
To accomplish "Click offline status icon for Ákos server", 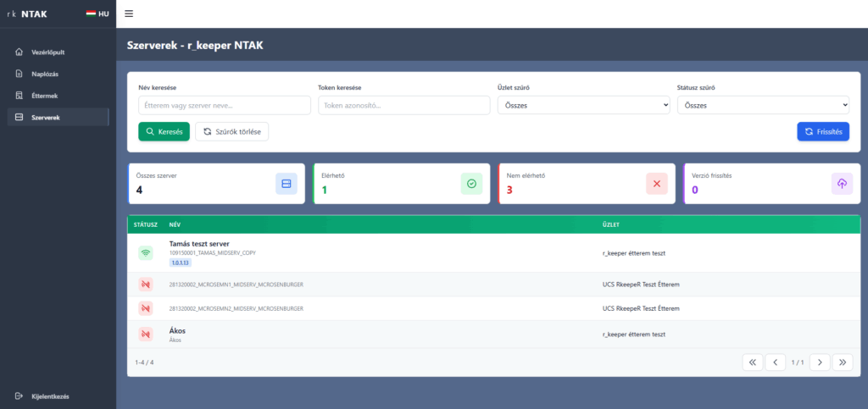I will [x=146, y=334].
